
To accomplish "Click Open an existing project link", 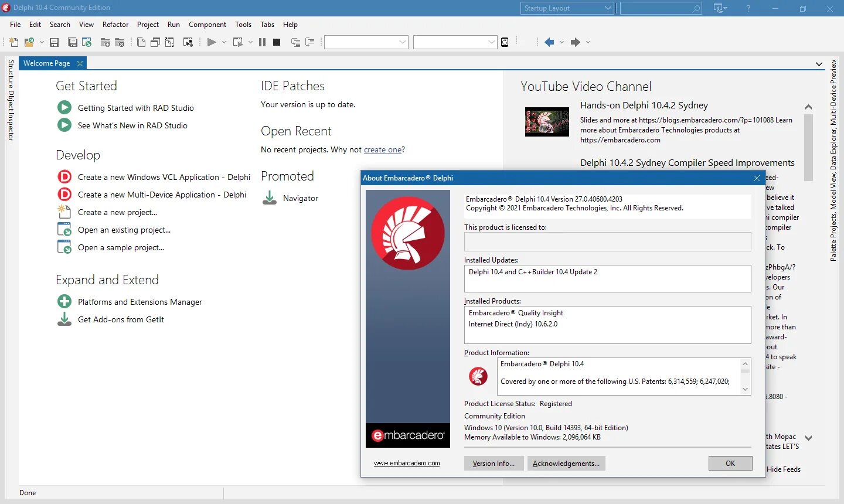I will 124,230.
